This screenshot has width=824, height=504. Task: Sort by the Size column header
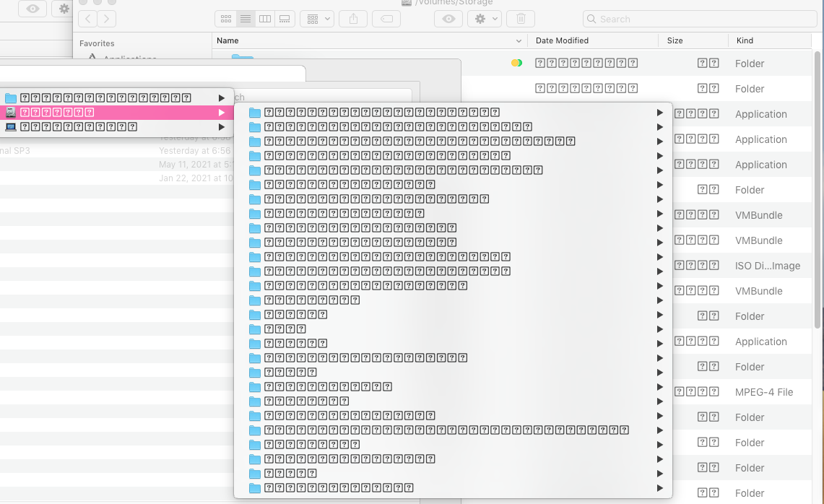[x=693, y=40]
